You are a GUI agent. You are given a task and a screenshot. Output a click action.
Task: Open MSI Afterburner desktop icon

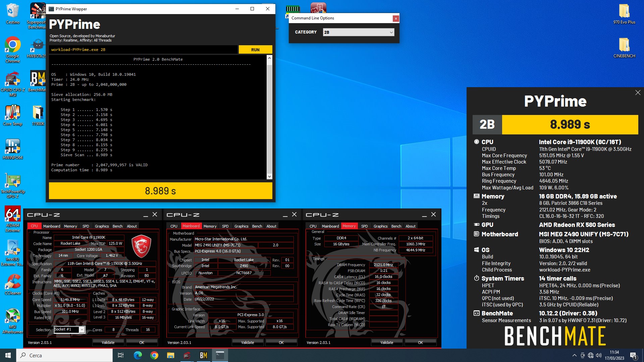pos(12,321)
